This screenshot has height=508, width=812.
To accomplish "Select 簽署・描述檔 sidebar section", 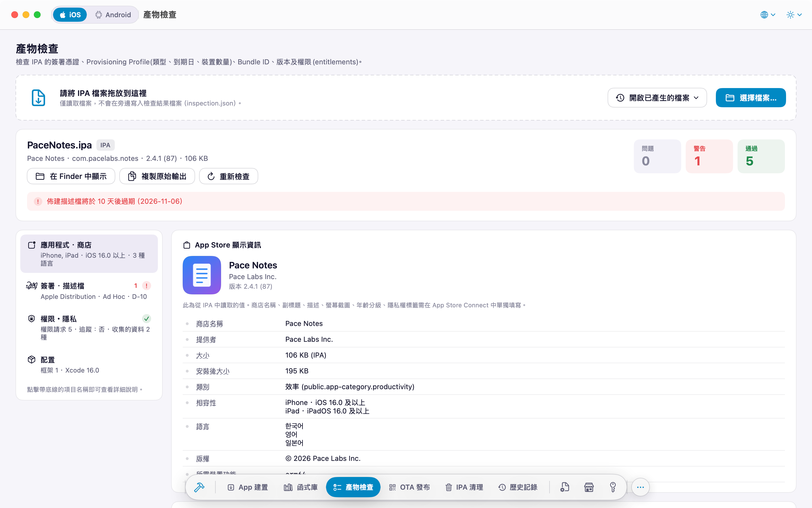I will coord(89,291).
